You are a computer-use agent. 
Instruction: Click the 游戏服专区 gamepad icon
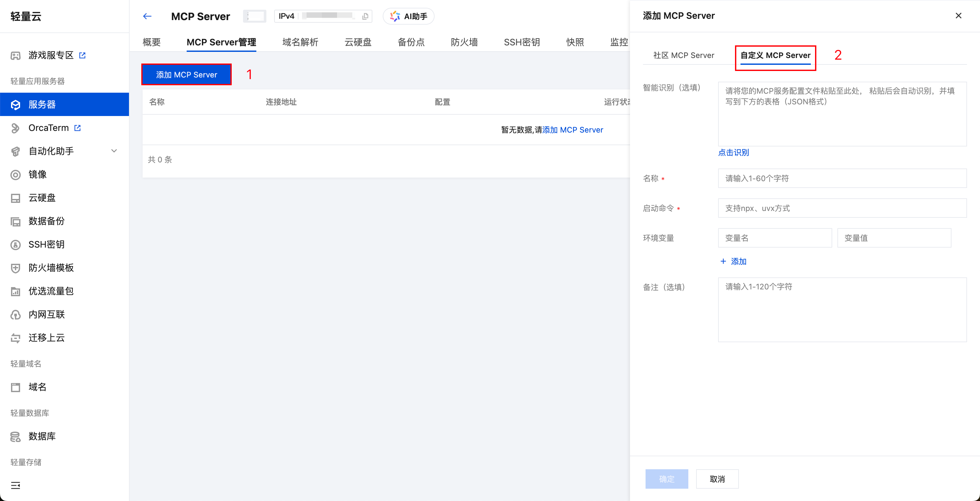(x=15, y=55)
